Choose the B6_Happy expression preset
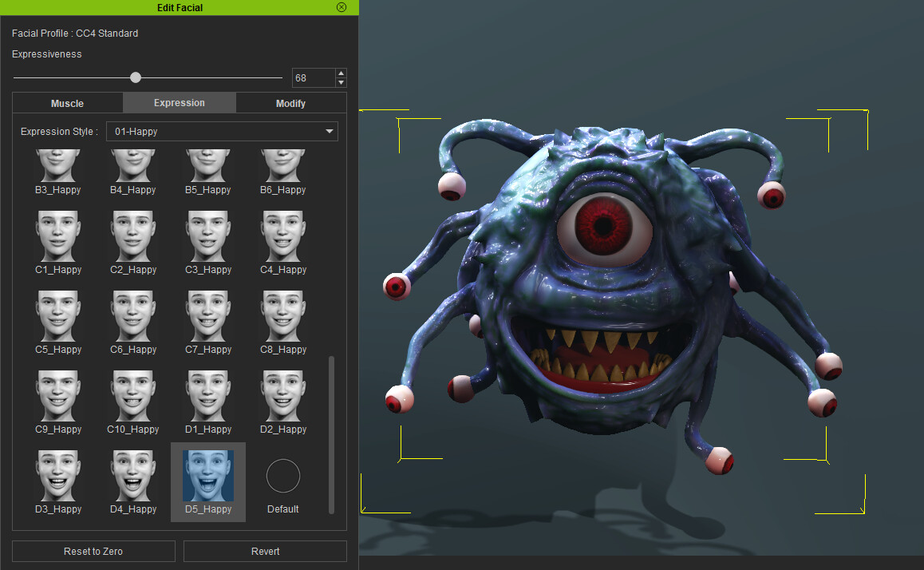The width and height of the screenshot is (924, 570). click(283, 166)
